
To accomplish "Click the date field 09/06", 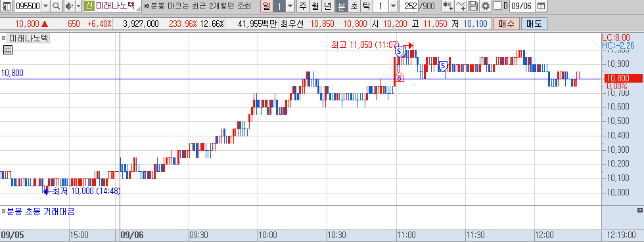I will coord(522,6).
